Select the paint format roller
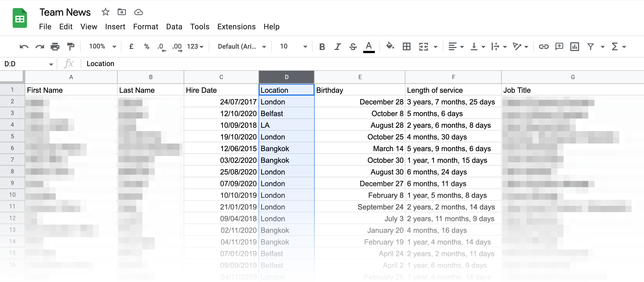The width and height of the screenshot is (644, 282). (x=71, y=46)
